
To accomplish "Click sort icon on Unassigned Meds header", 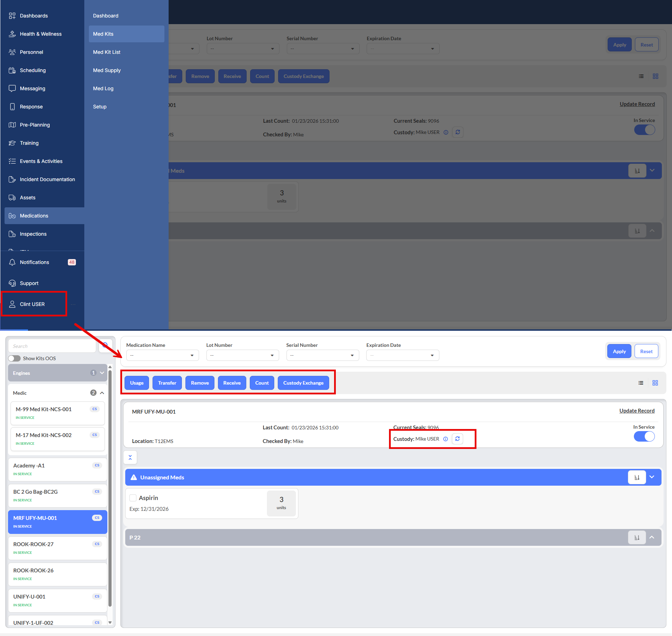I will click(x=637, y=477).
